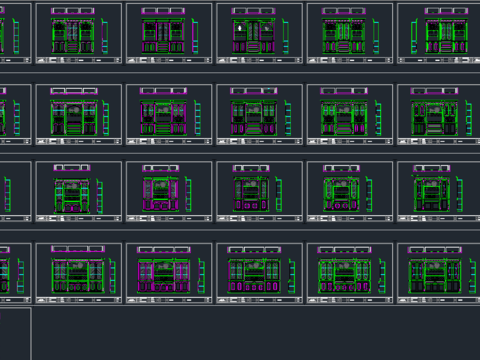480x360 pixels.
Task: Select the cabinet elevation containing the white figure
Action: point(253,36)
